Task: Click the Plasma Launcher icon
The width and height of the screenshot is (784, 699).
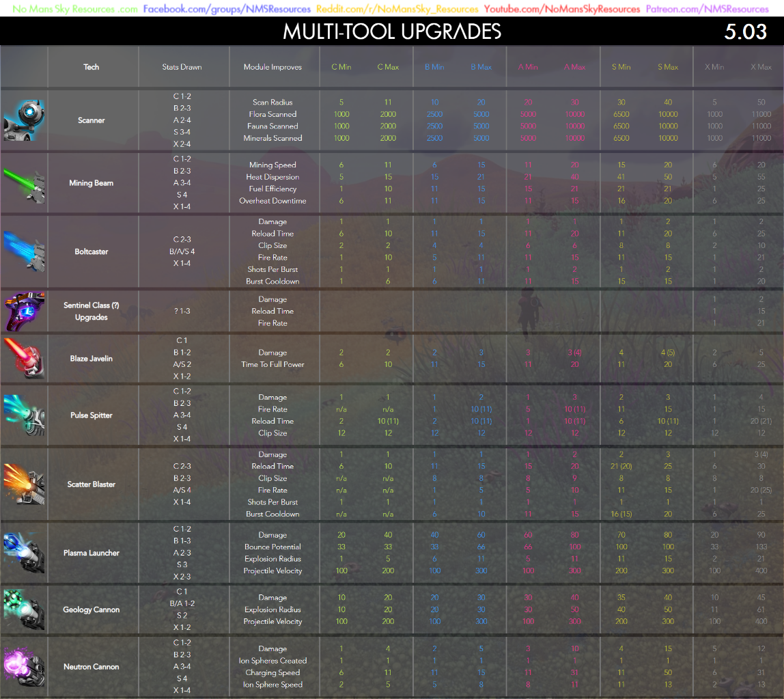Action: coord(24,553)
